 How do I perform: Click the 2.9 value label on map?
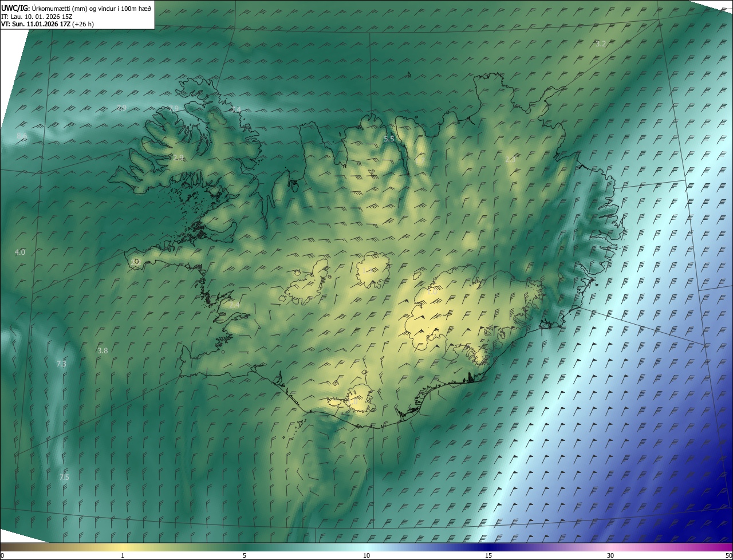click(x=179, y=158)
